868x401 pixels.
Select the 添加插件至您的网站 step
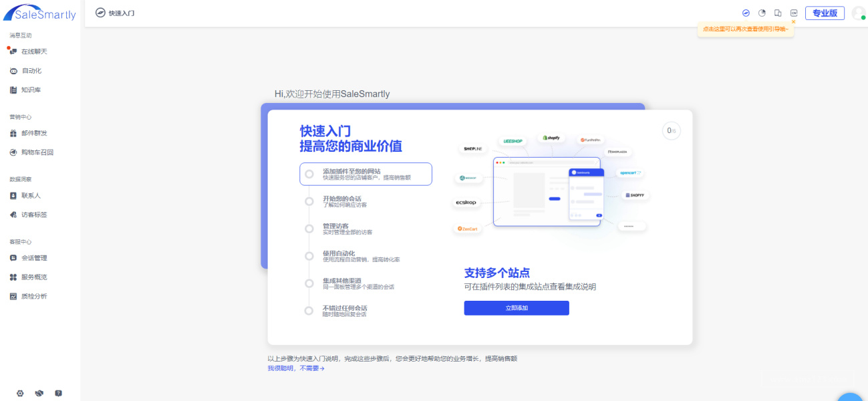click(366, 174)
